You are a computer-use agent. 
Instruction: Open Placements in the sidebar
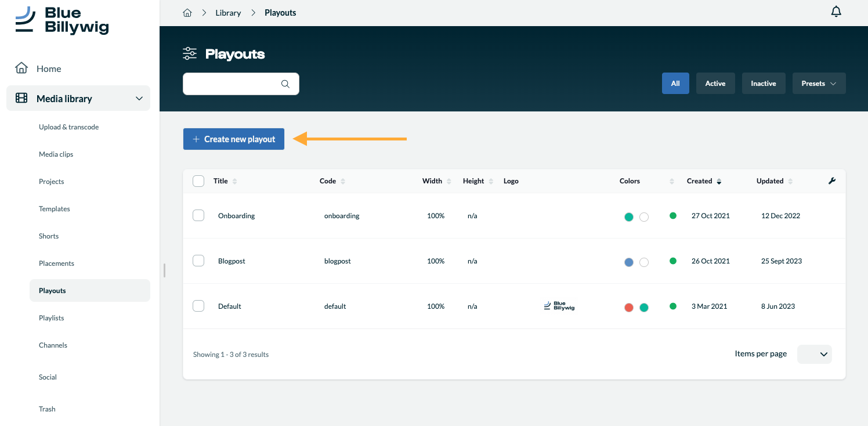56,263
